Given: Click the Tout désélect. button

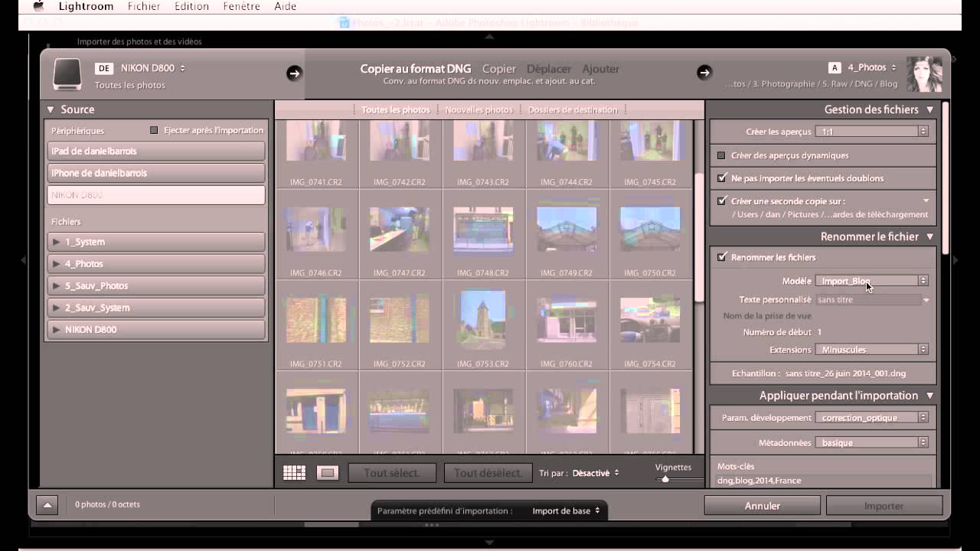Looking at the screenshot, I should [x=488, y=473].
